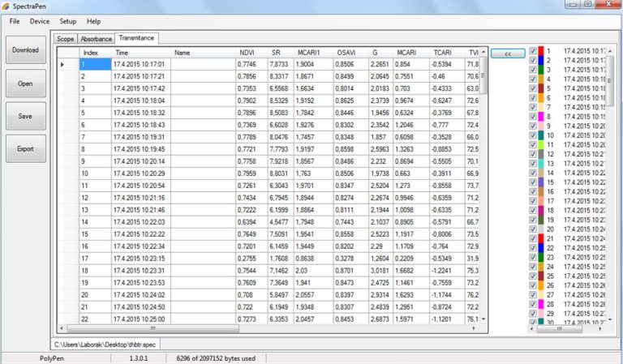Open the Setup menu
Image resolution: width=623 pixels, height=364 pixels.
[x=68, y=21]
